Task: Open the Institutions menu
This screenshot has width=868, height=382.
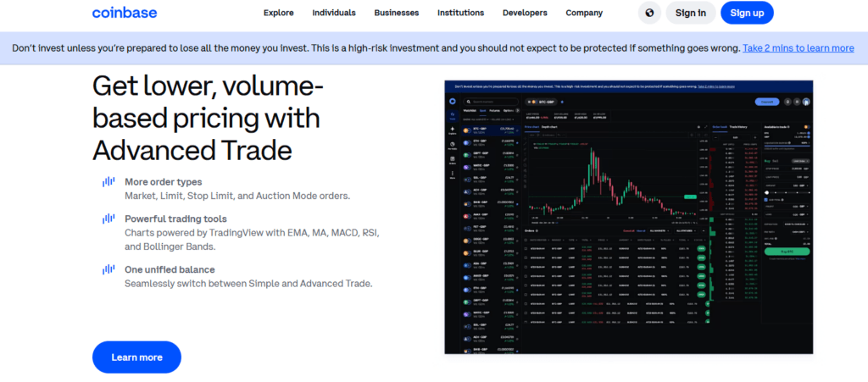Action: coord(460,13)
